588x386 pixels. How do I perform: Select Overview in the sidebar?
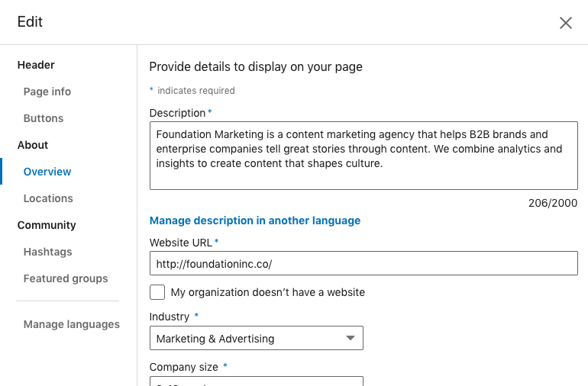(x=47, y=172)
